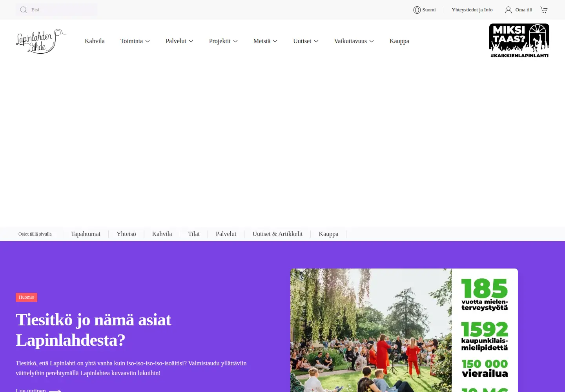Expand the Projektit dropdown menu

[x=223, y=41]
